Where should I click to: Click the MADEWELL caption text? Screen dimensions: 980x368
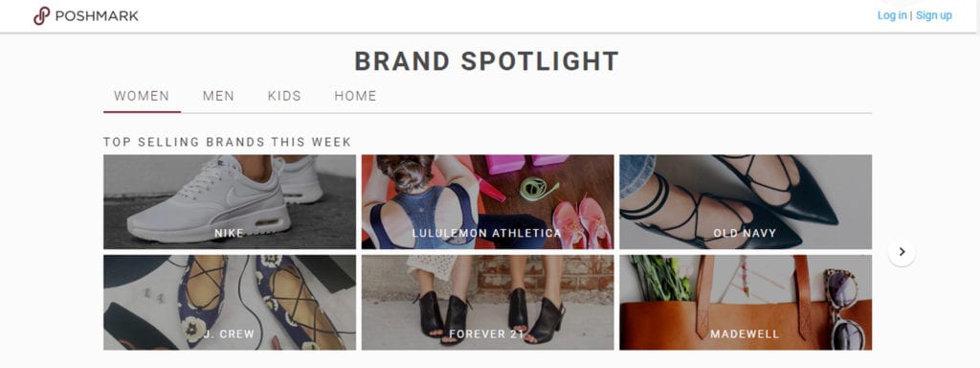(745, 334)
